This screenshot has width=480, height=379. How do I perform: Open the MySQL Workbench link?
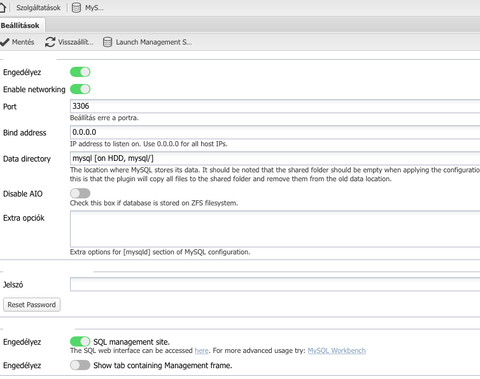click(337, 351)
